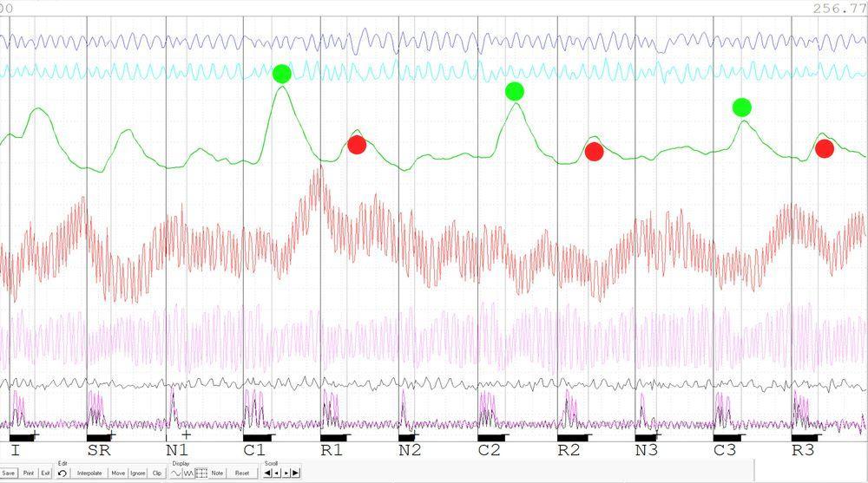Select the red marker on the R2 response
868x483 pixels.
[x=594, y=152]
